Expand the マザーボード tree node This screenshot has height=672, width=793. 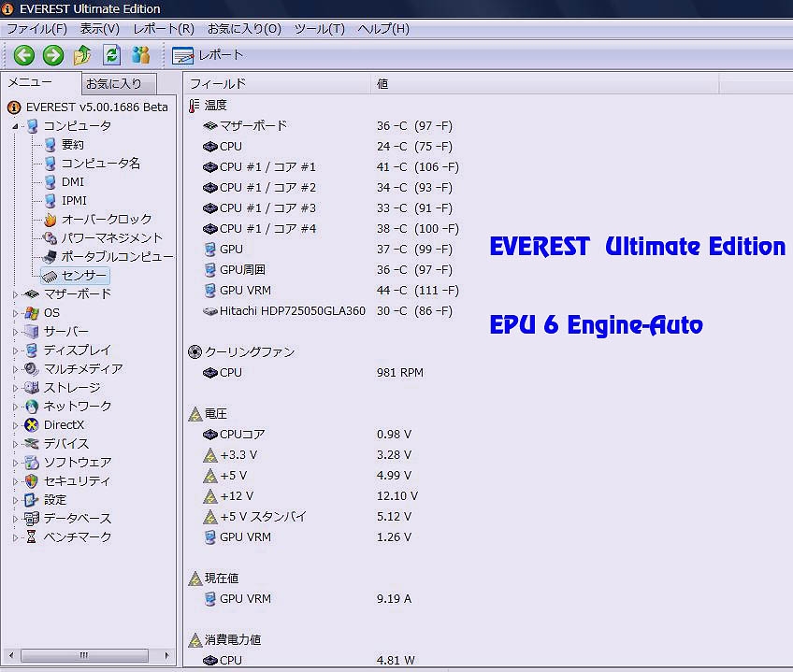click(x=15, y=294)
